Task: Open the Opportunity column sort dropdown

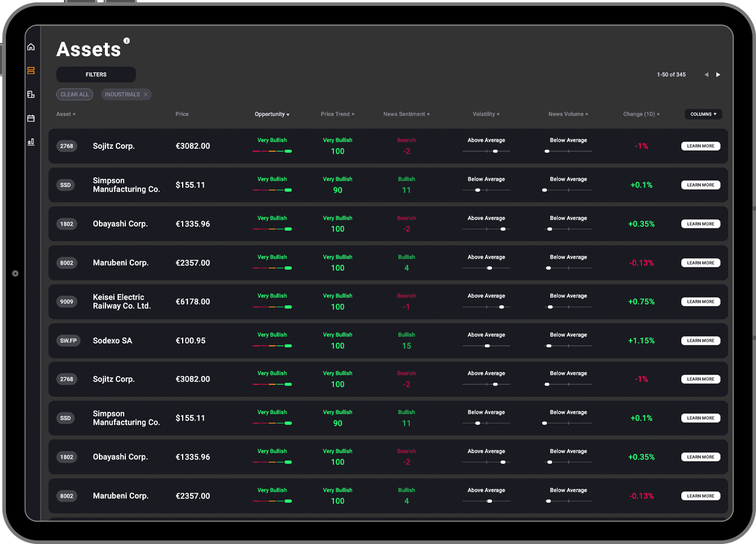Action: click(272, 114)
